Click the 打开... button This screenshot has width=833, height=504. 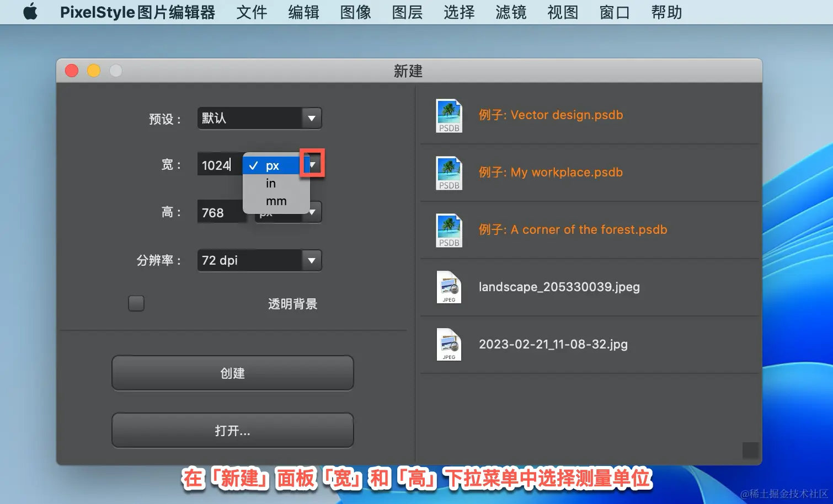233,431
